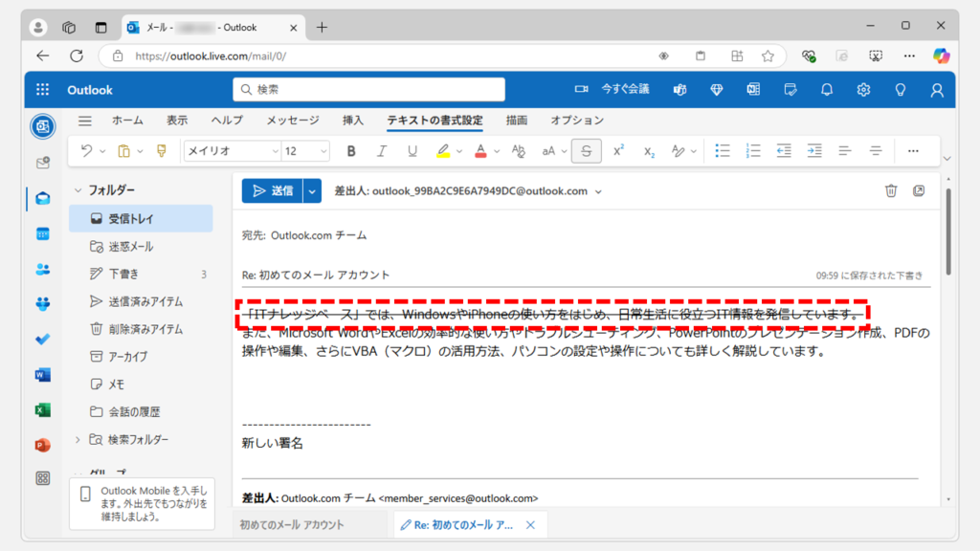Increase the indent
Image resolution: width=980 pixels, height=551 pixels.
click(814, 150)
